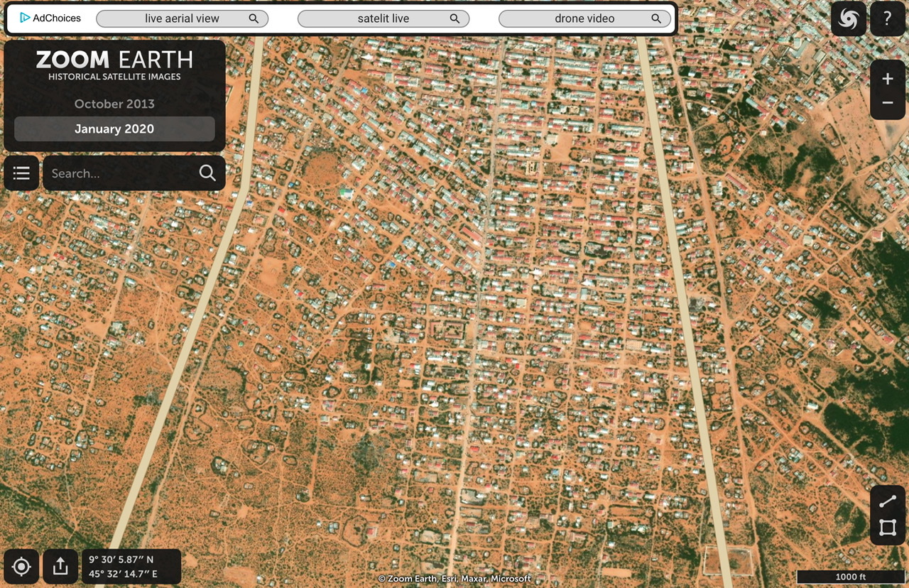The image size is (909, 588).
Task: Click the latitude longitude coordinates display
Action: point(131,567)
